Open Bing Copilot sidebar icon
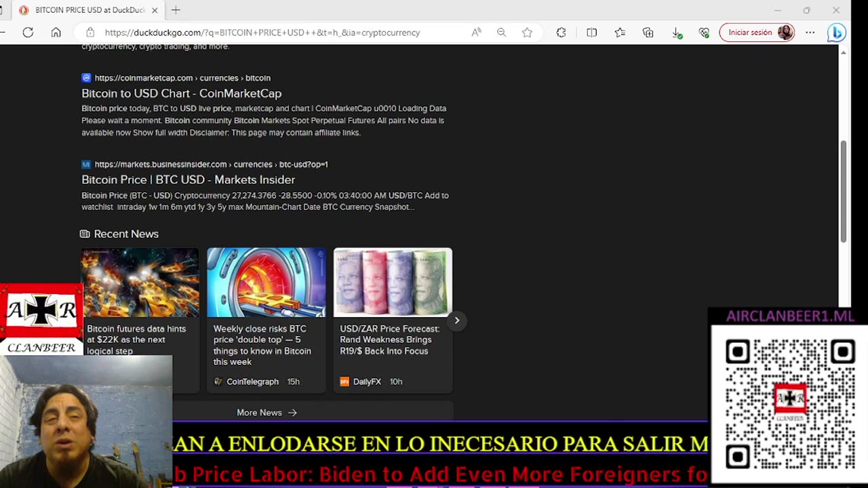Viewport: 868px width, 488px height. click(x=836, y=32)
